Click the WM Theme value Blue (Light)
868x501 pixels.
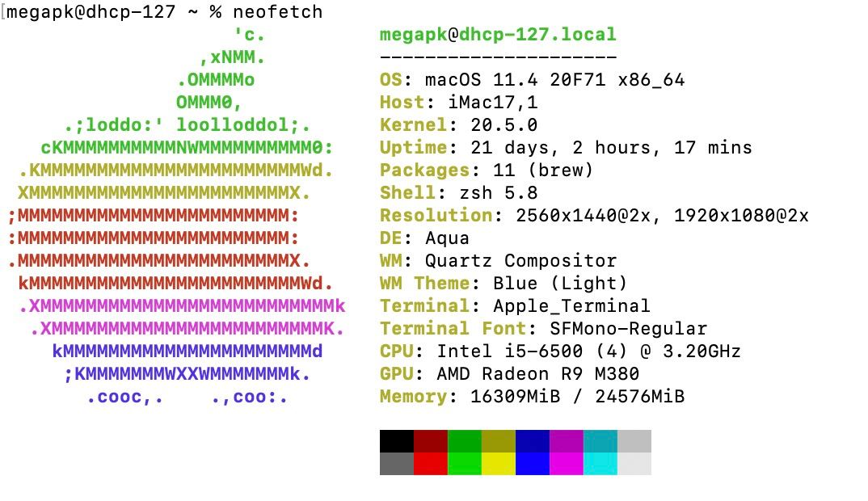(x=559, y=284)
